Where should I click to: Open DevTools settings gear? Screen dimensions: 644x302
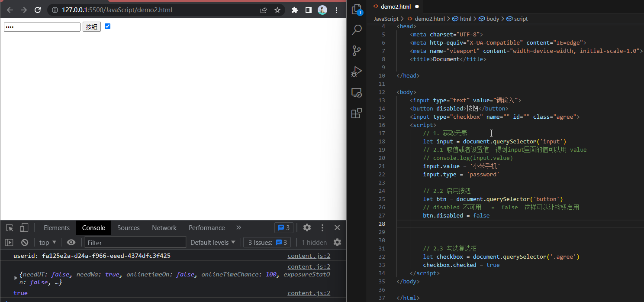(x=307, y=227)
